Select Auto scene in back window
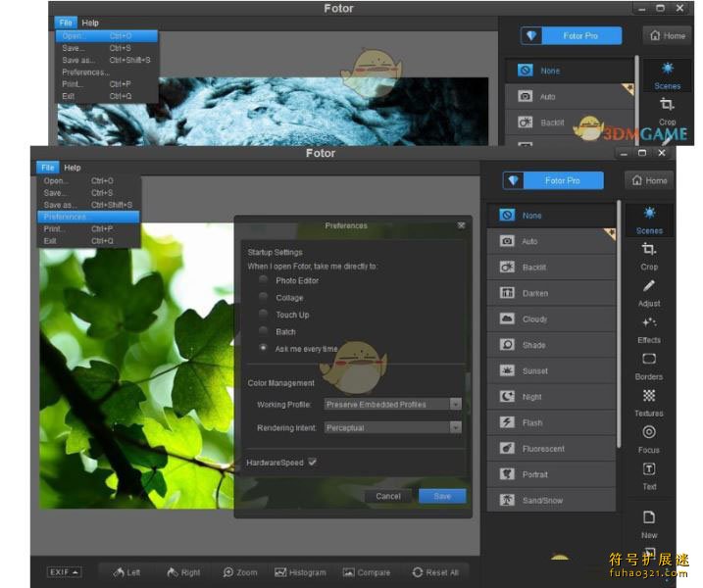Image resolution: width=703 pixels, height=588 pixels. (570, 97)
